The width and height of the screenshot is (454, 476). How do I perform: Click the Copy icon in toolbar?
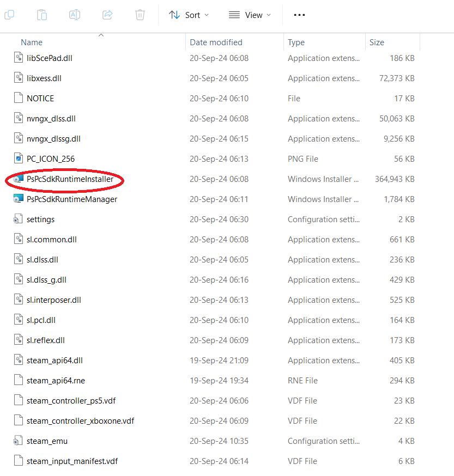point(9,15)
